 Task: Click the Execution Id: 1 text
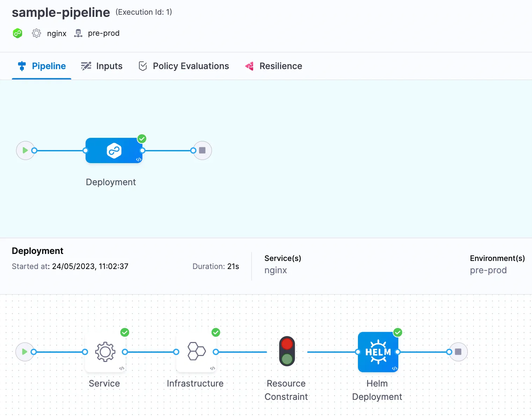144,12
